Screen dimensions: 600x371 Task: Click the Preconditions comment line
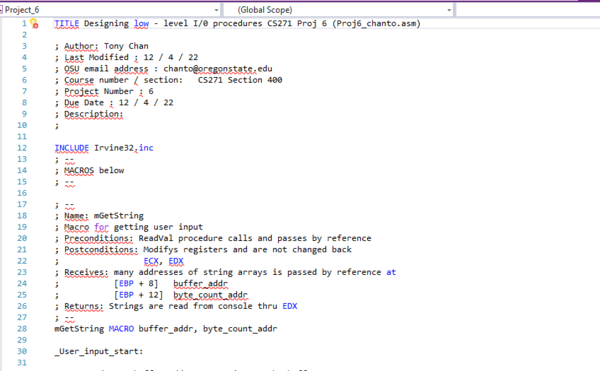213,238
